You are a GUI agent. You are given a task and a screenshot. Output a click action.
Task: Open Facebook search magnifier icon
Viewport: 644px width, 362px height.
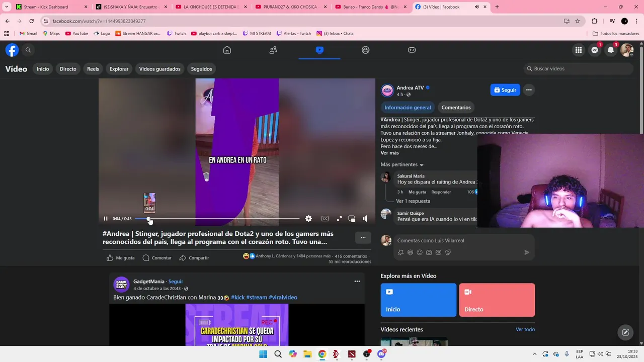point(28,50)
